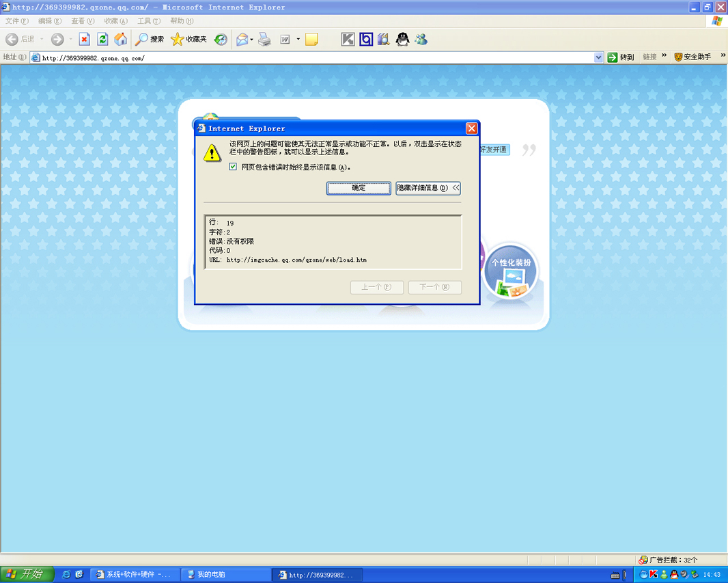728x583 pixels.
Task: Go to the Home page icon
Action: point(120,40)
